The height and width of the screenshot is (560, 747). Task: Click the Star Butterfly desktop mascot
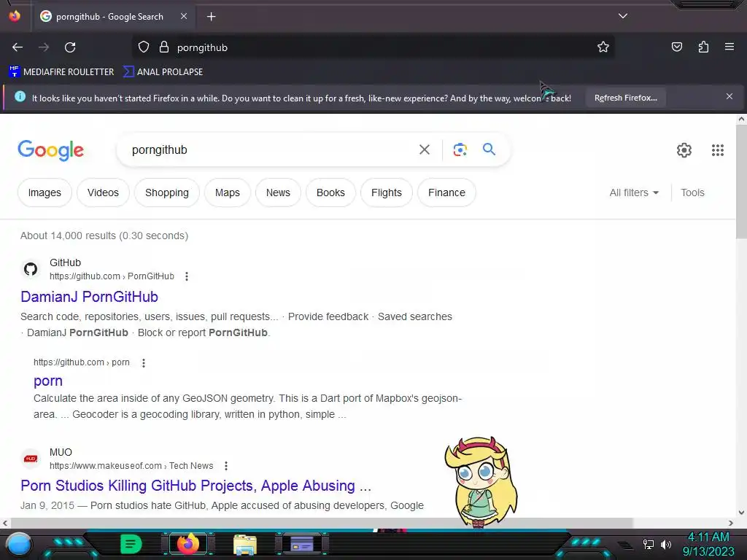click(x=481, y=481)
